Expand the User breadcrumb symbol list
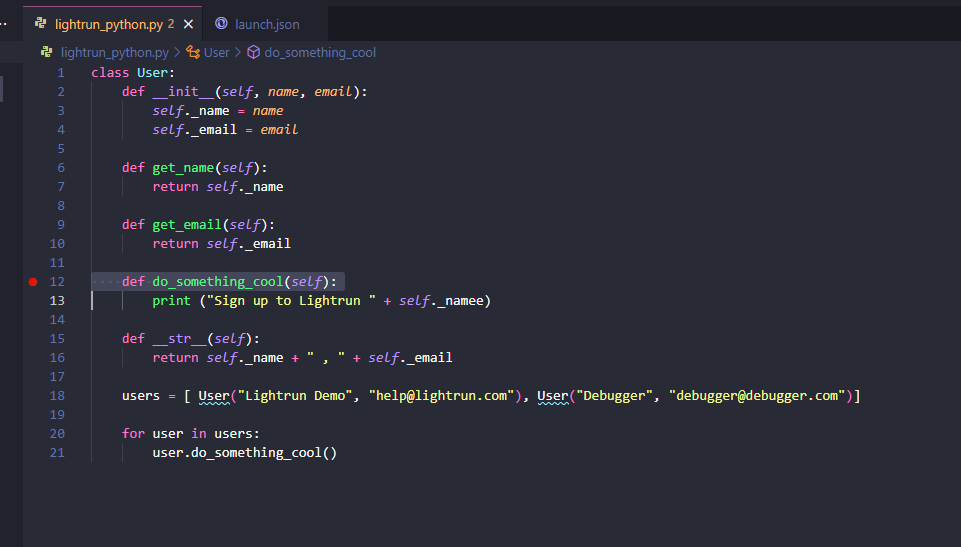This screenshot has width=961, height=547. 216,52
